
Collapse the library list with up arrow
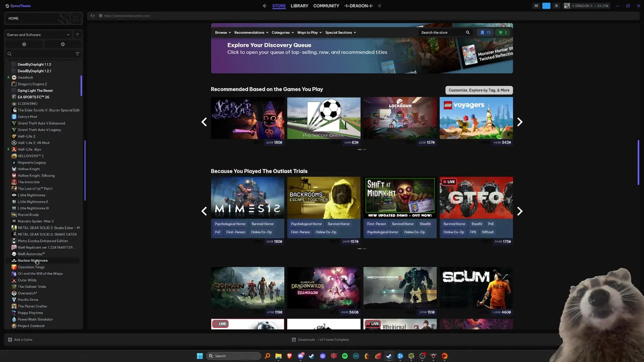[x=77, y=35]
